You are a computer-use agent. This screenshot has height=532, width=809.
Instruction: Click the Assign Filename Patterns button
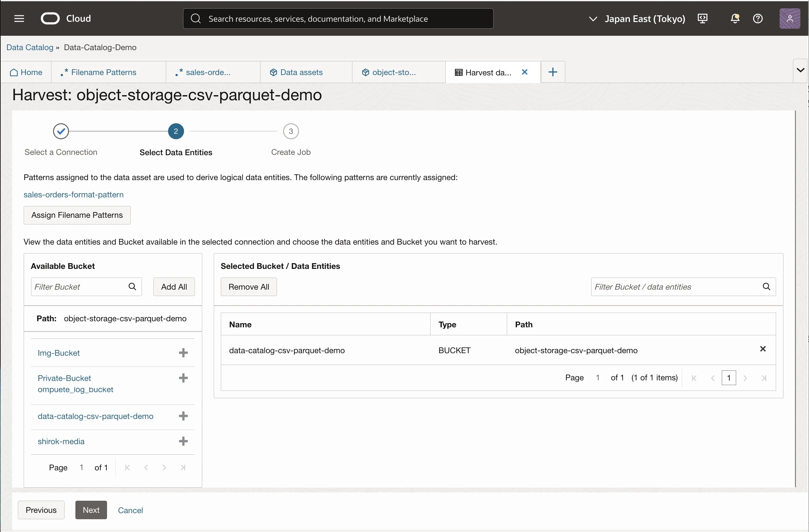(77, 215)
